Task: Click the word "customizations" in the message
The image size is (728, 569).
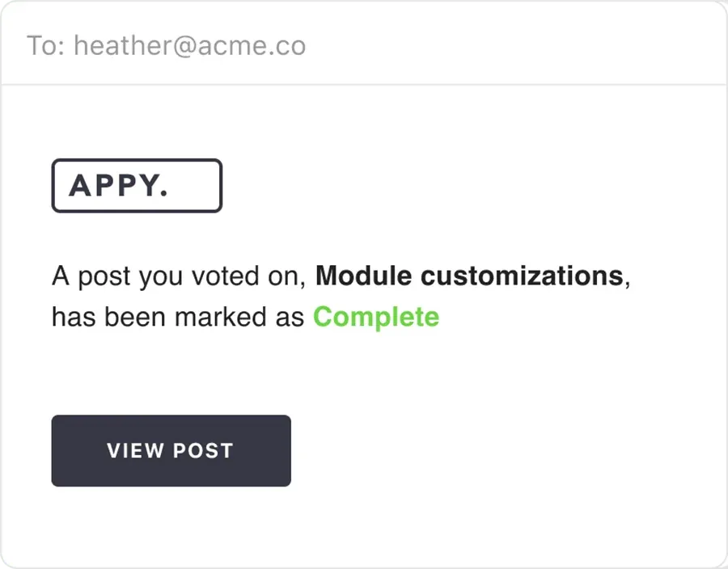Action: point(522,276)
